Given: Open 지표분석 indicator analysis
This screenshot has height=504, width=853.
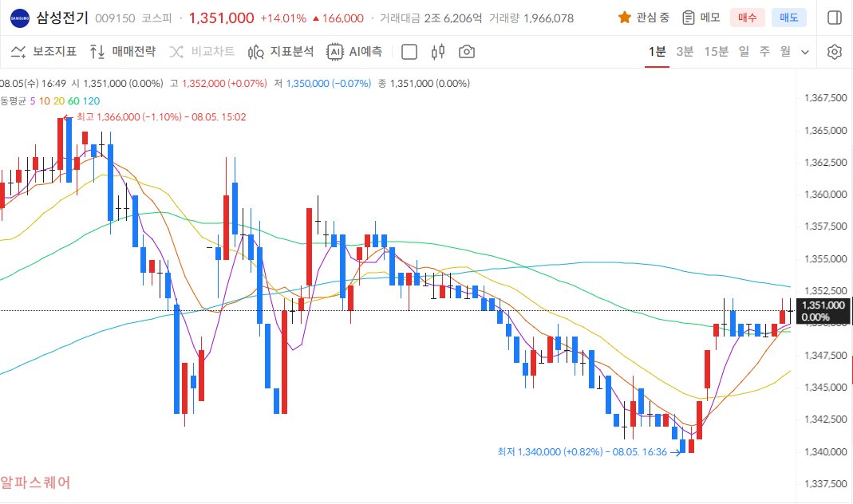Looking at the screenshot, I should coord(281,52).
